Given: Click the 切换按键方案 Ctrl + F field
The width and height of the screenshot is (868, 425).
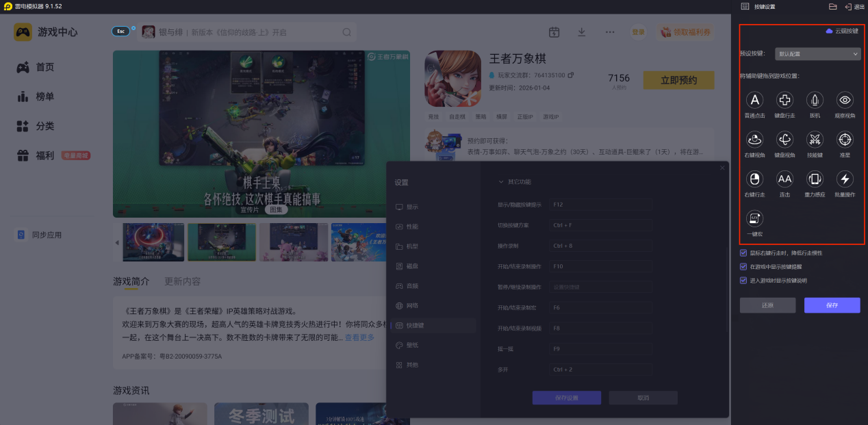Looking at the screenshot, I should (600, 225).
